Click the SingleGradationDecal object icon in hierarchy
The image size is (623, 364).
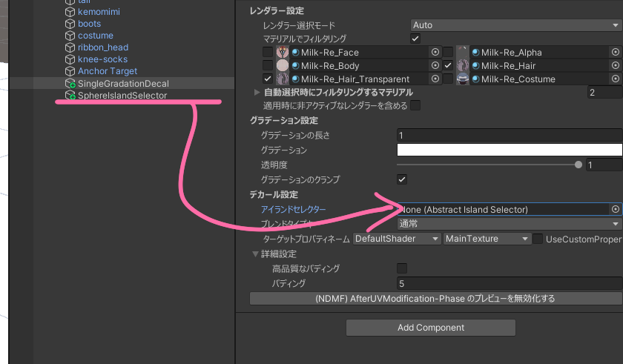(70, 84)
